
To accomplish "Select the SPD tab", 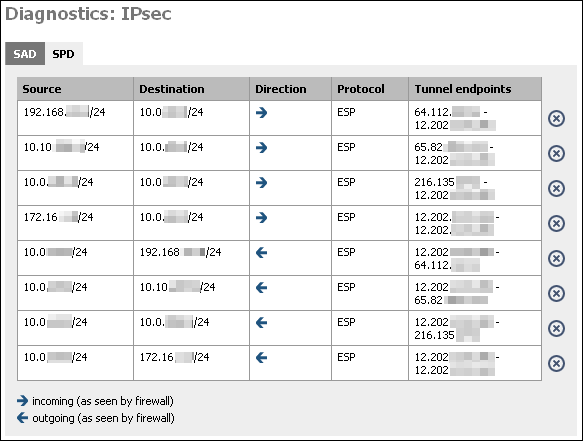I will click(63, 54).
